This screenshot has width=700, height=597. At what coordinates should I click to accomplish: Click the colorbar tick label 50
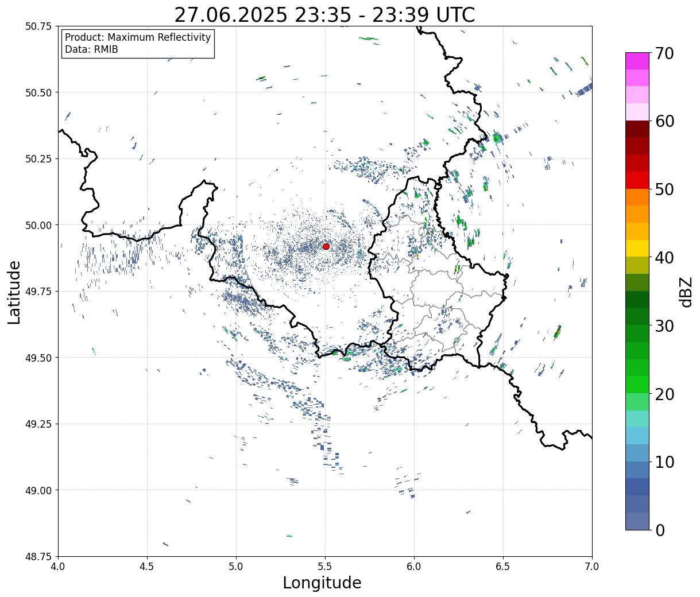coord(664,189)
